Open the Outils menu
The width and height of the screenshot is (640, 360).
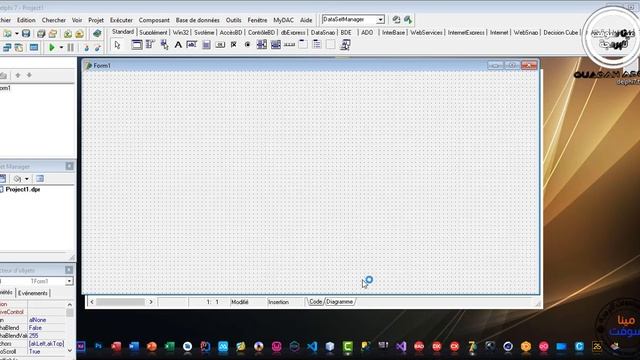[x=233, y=20]
